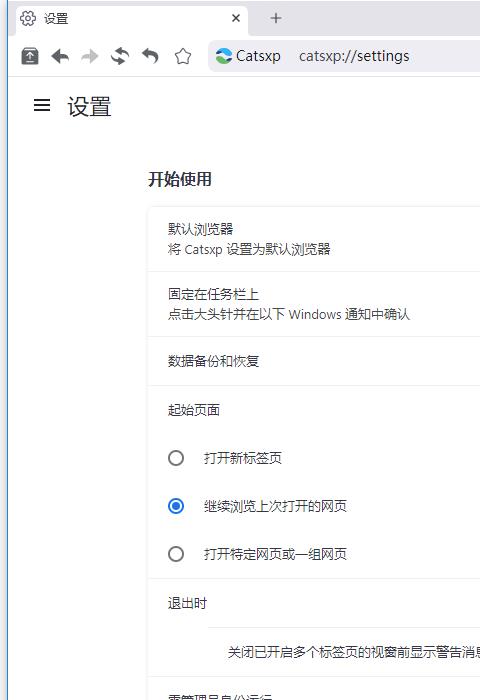
Task: Go back with the left arrow icon
Action: (x=60, y=56)
